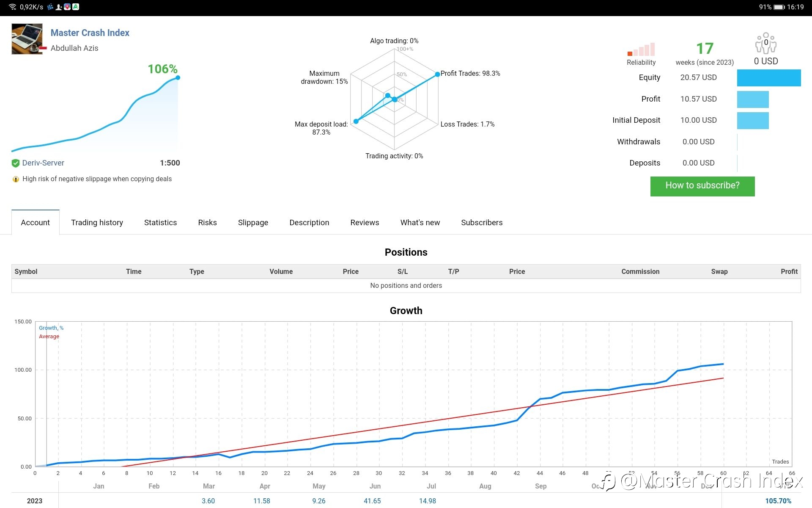
Task: Click the March 3.60 monthly value
Action: [208, 501]
